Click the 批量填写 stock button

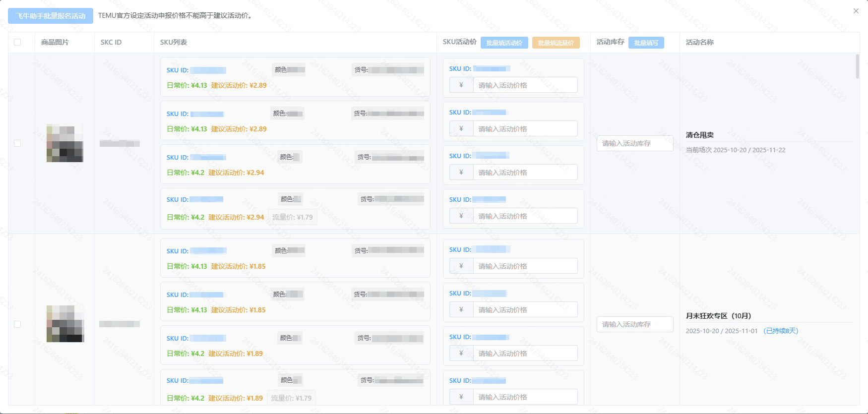(x=646, y=43)
